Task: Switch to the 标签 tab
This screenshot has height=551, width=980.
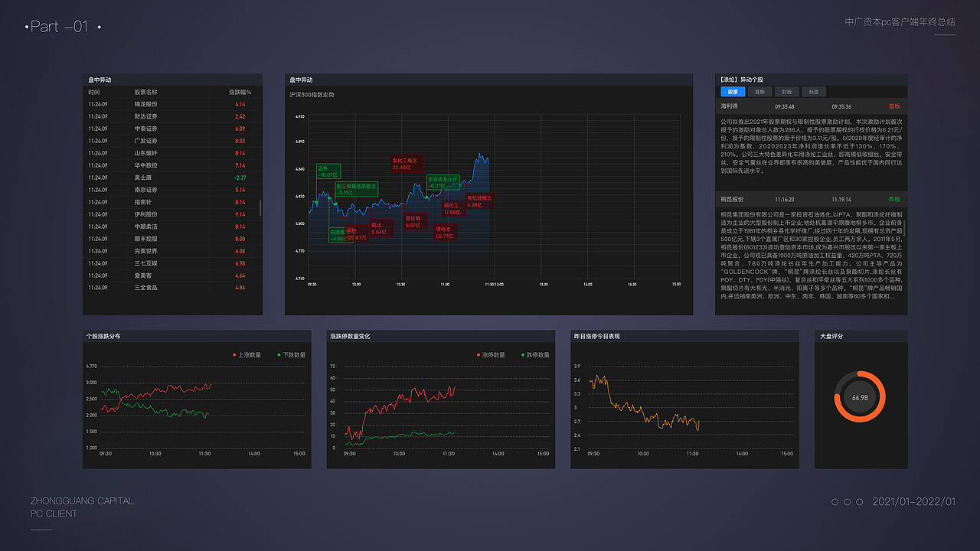Action: point(814,92)
